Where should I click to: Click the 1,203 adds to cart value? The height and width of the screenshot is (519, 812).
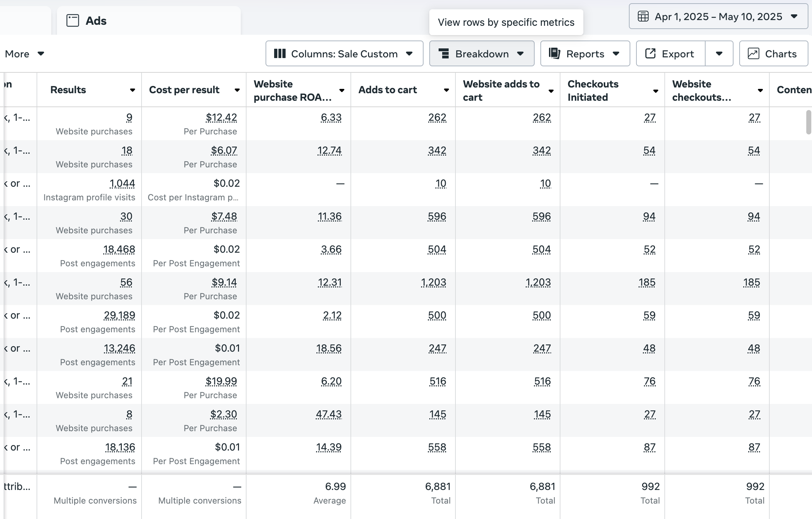pos(434,282)
